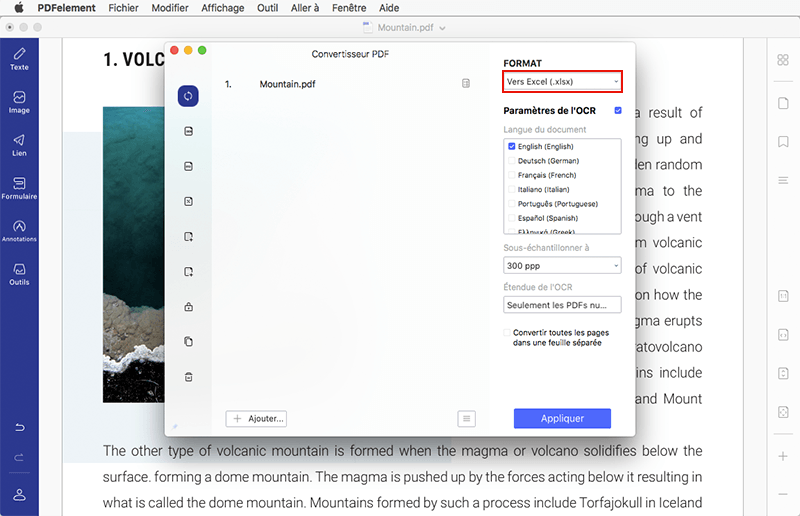Select the convert icon in converter sidebar
The image size is (800, 516).
click(x=188, y=96)
